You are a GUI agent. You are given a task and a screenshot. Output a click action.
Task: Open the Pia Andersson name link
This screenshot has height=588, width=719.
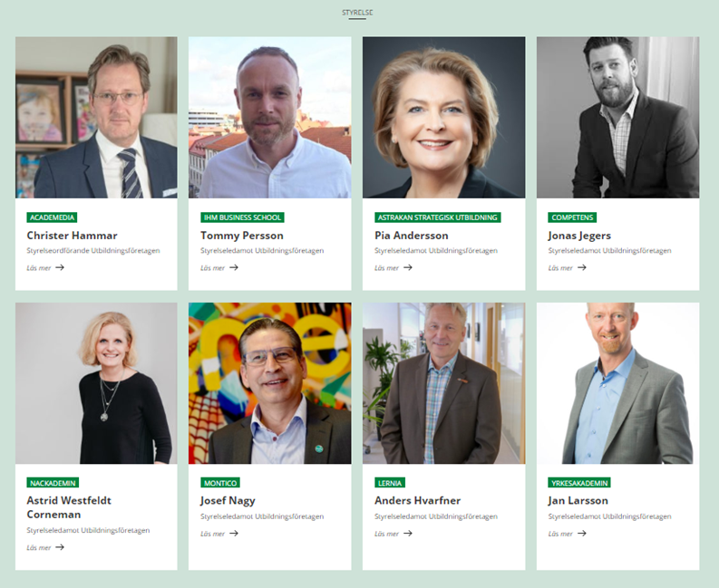tap(411, 236)
